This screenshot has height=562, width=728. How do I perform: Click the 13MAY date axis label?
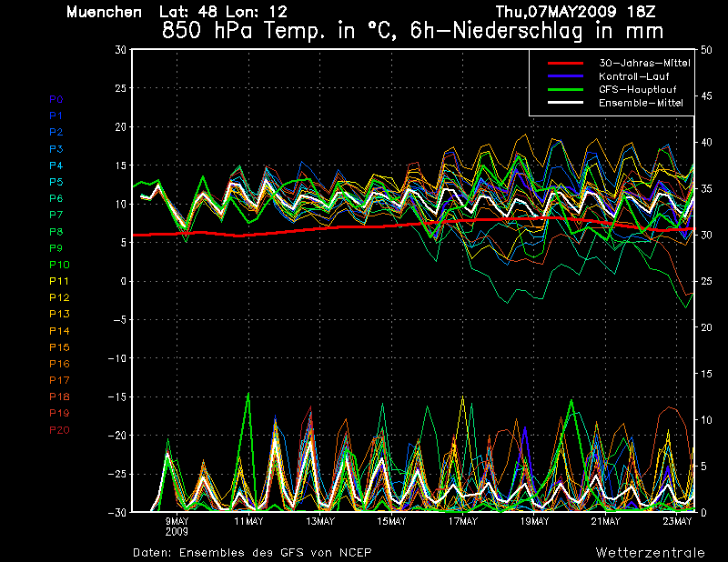[x=320, y=521]
